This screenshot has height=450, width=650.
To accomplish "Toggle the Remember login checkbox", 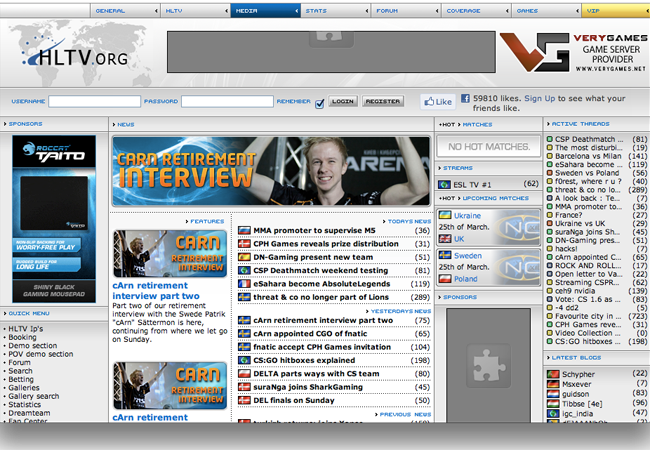I will coord(320,102).
